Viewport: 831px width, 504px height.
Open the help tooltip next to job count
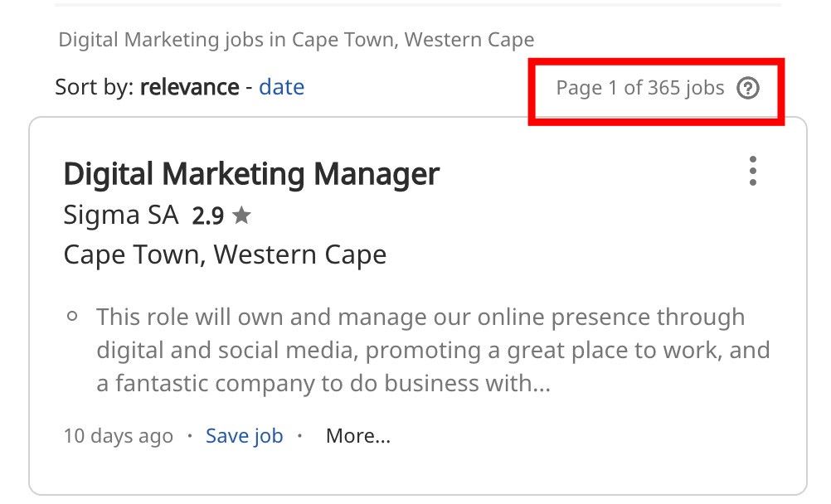(747, 87)
